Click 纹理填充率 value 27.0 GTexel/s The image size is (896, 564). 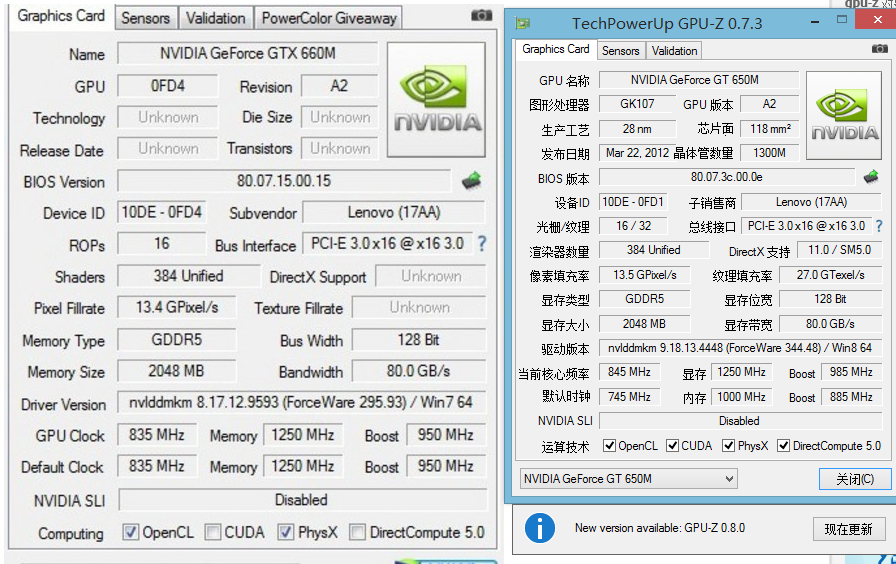(x=830, y=275)
